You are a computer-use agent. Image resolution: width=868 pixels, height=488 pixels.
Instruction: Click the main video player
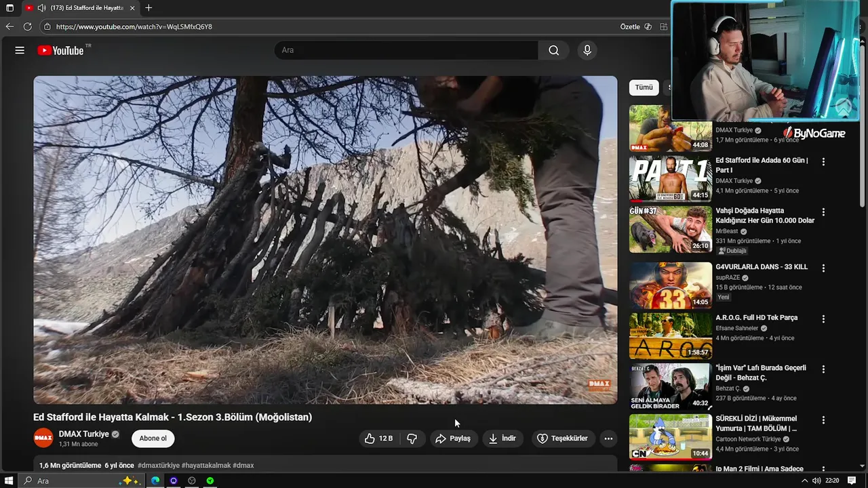[x=325, y=240]
